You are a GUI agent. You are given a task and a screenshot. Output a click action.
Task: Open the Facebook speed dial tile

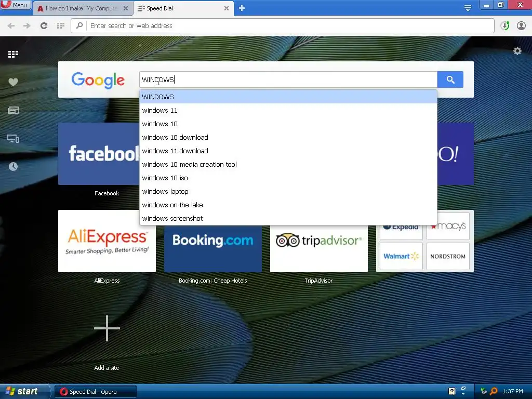tap(99, 154)
